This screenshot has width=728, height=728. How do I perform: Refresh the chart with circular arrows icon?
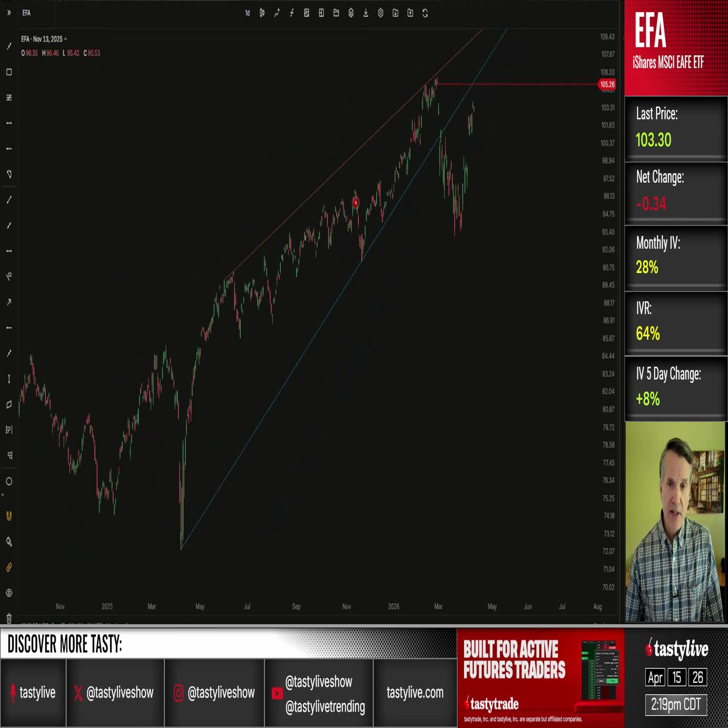pos(425,13)
